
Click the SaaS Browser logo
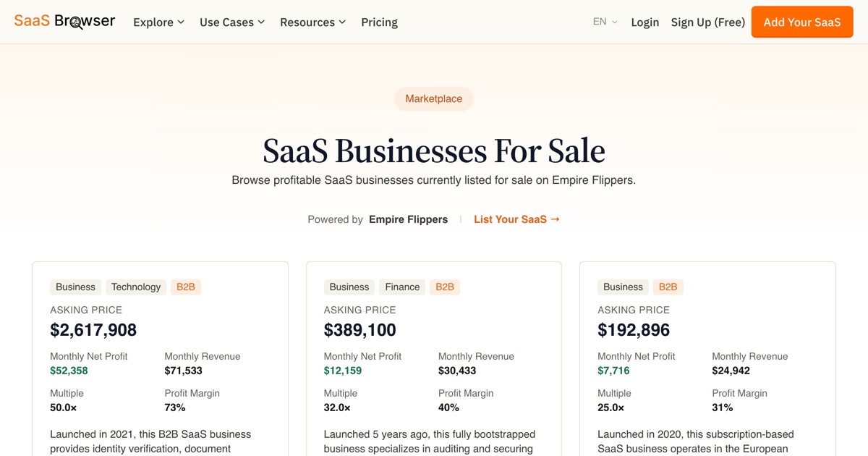64,22
